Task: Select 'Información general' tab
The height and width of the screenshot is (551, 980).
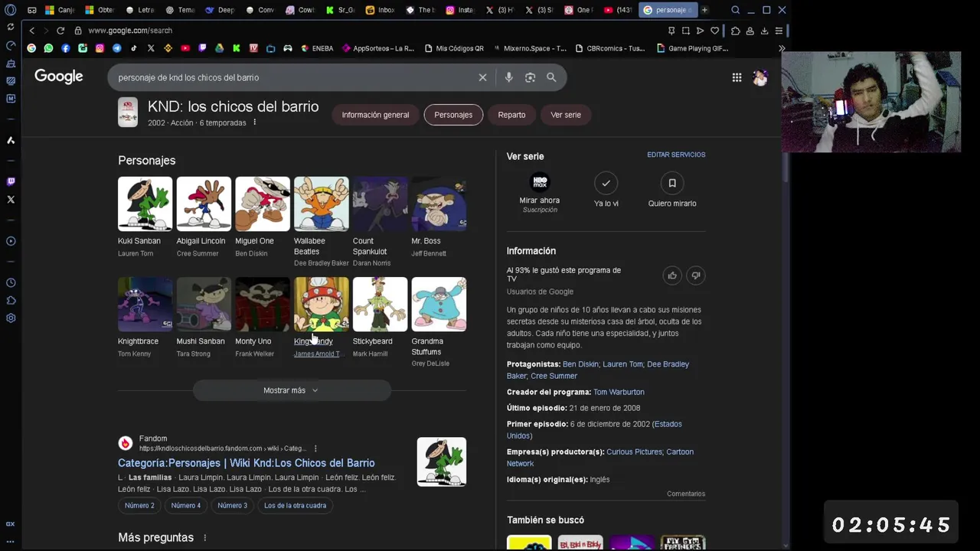Action: (375, 115)
